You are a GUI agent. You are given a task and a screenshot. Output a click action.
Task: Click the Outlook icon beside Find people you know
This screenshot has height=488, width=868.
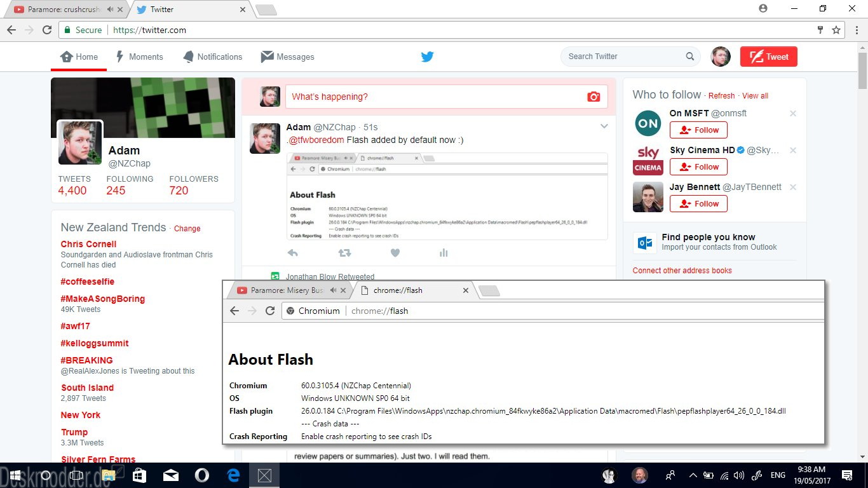point(645,242)
